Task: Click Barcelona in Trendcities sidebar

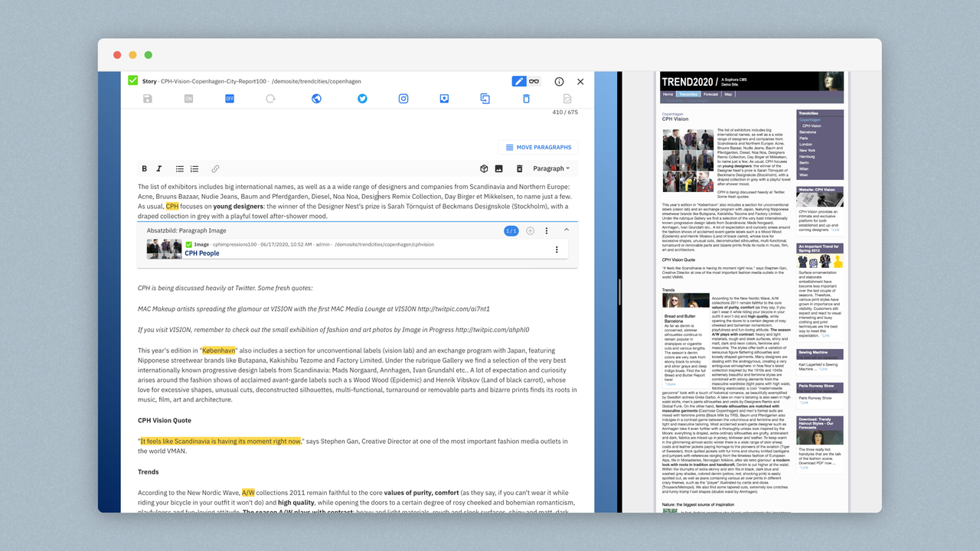Action: 808,132
